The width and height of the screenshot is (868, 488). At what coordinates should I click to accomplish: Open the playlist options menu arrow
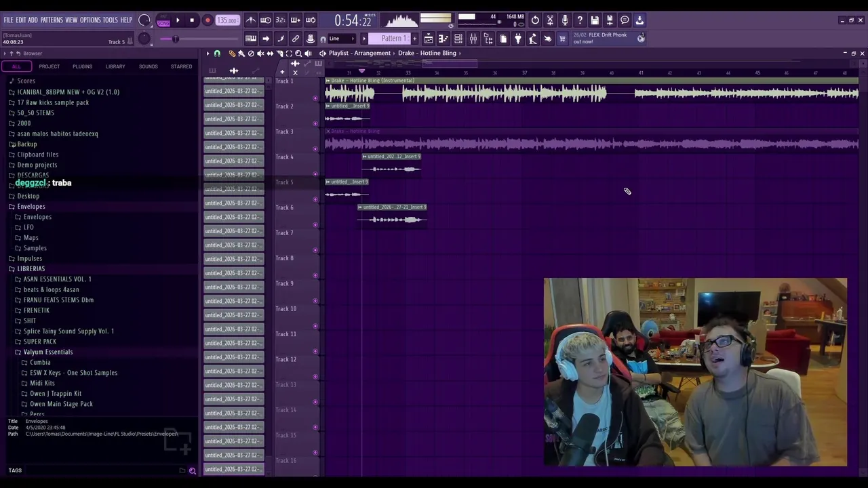[x=208, y=54]
